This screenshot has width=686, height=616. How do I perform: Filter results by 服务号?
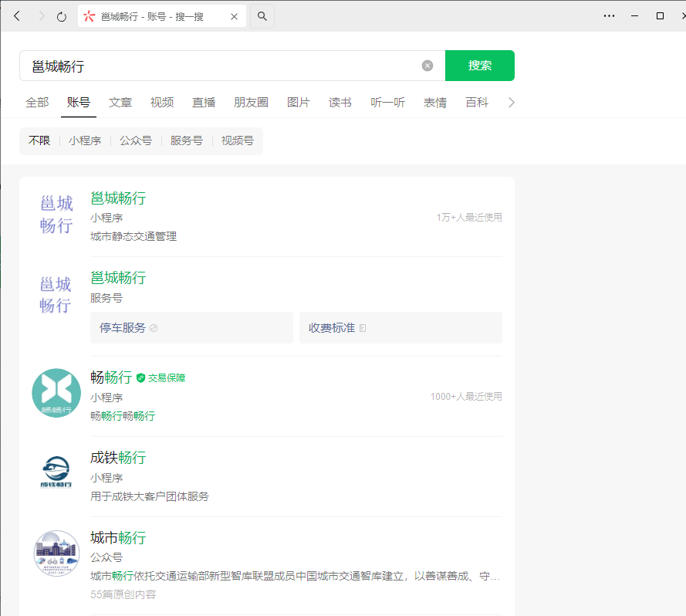coord(187,140)
